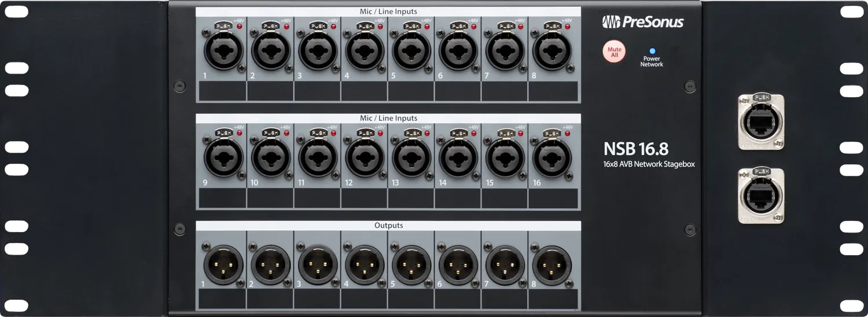Viewport: 868px width, 317px height.
Task: Toggle the +48V LED on input 6
Action: click(x=473, y=27)
